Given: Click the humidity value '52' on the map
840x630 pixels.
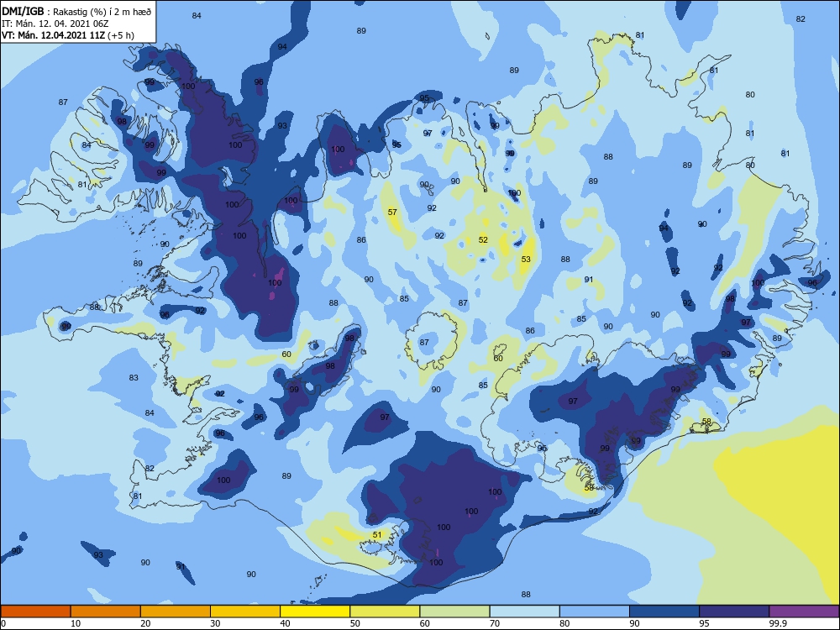Looking at the screenshot, I should click(x=483, y=240).
